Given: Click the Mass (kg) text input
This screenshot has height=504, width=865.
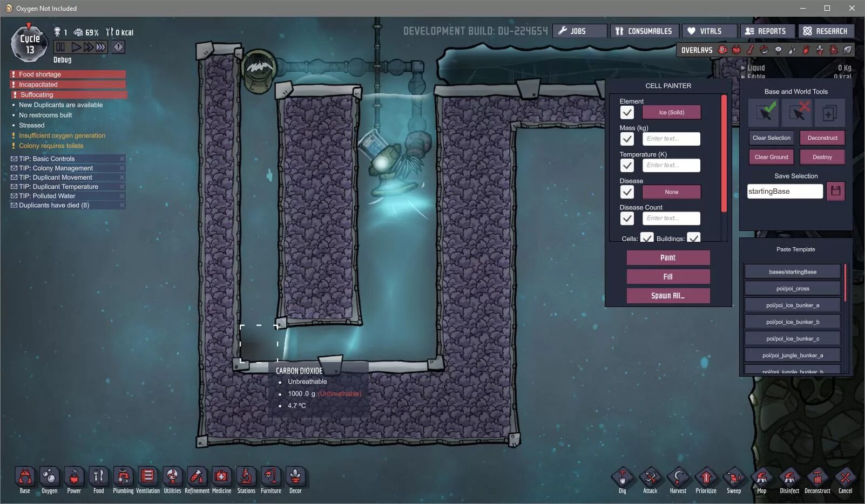Looking at the screenshot, I should click(671, 139).
